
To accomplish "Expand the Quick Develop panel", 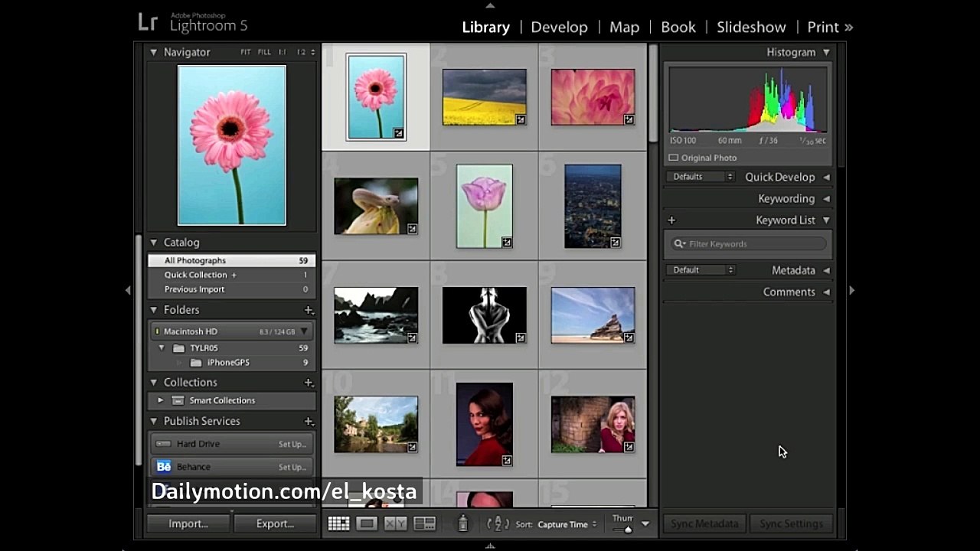I will click(x=826, y=177).
